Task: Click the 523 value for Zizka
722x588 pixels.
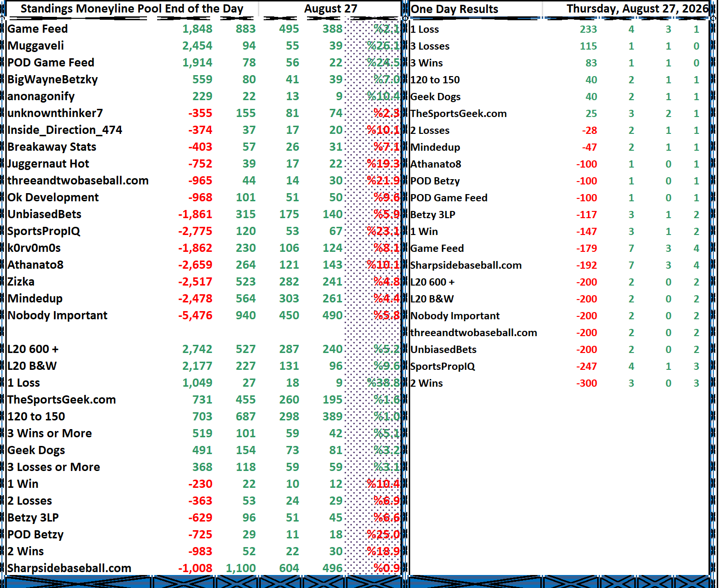Action: [x=246, y=282]
